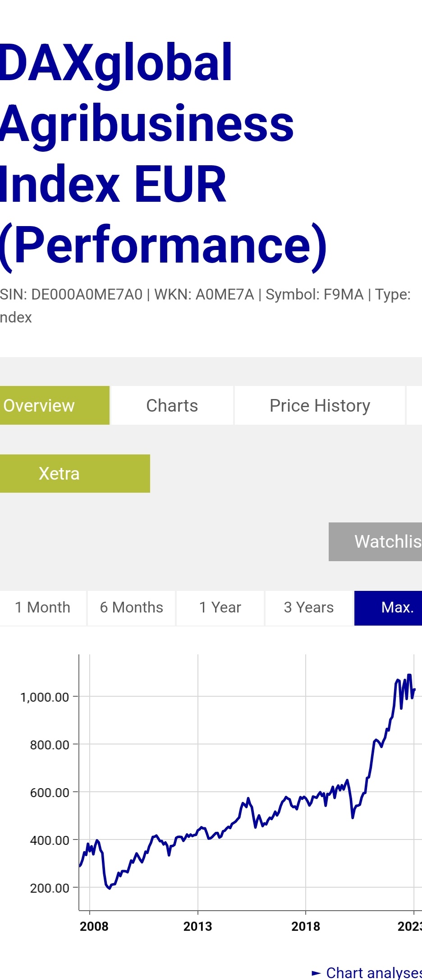Image resolution: width=422 pixels, height=980 pixels.
Task: Open the Price History tab
Action: pyautogui.click(x=320, y=405)
